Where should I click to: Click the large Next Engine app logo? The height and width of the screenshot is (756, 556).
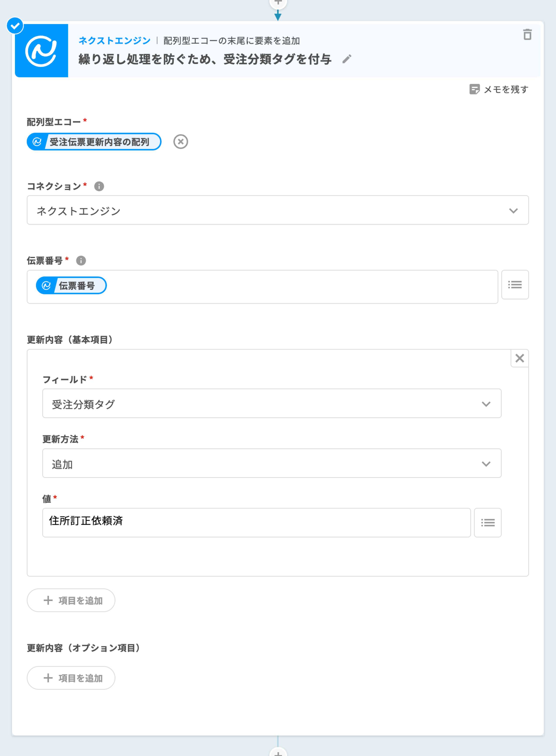pos(41,50)
